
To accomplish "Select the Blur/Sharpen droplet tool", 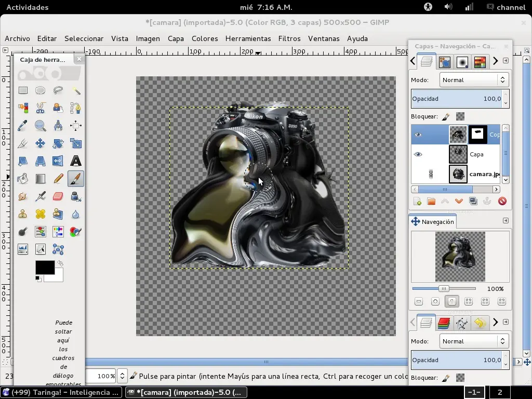I will click(76, 214).
